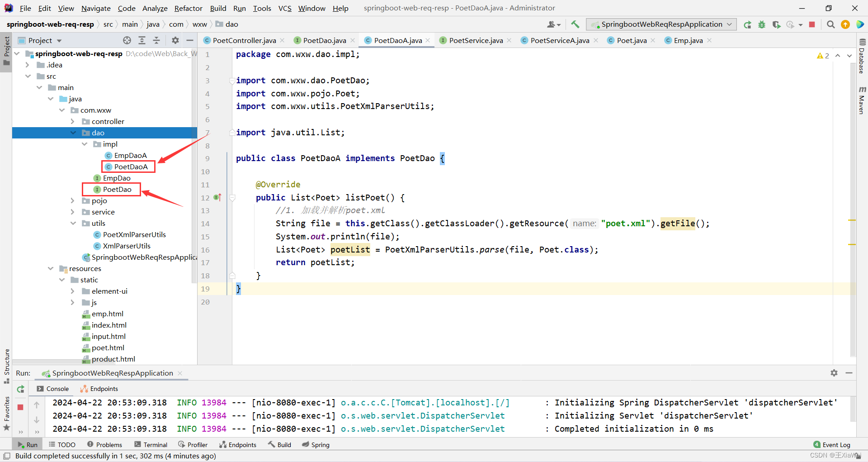Image resolution: width=868 pixels, height=462 pixels.
Task: Collapse the utils folder
Action: 73,223
